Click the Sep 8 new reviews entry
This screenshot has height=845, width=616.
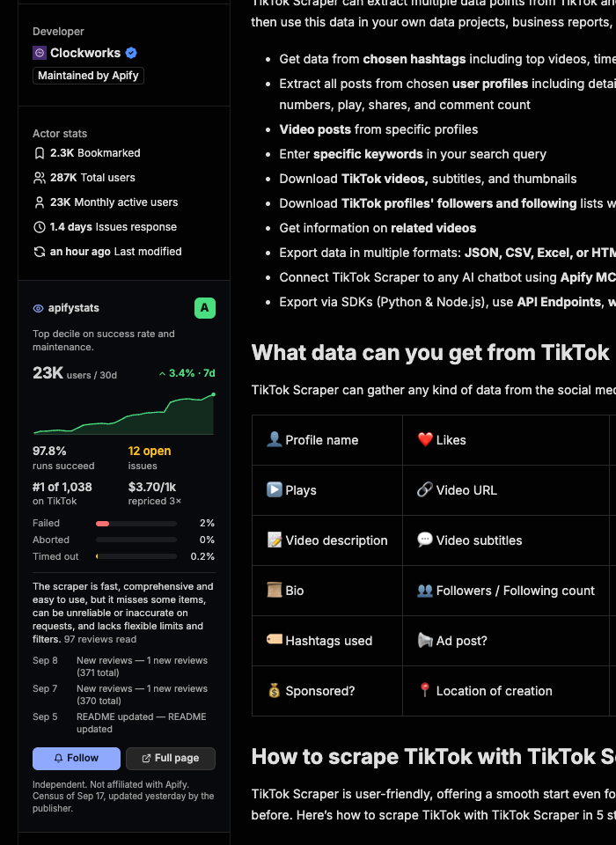point(124,666)
